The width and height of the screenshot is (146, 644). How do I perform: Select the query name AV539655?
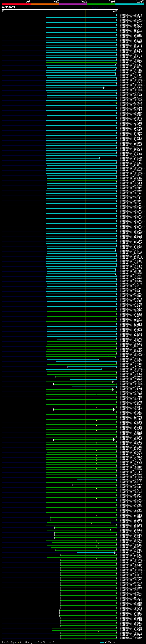pos(8,7)
